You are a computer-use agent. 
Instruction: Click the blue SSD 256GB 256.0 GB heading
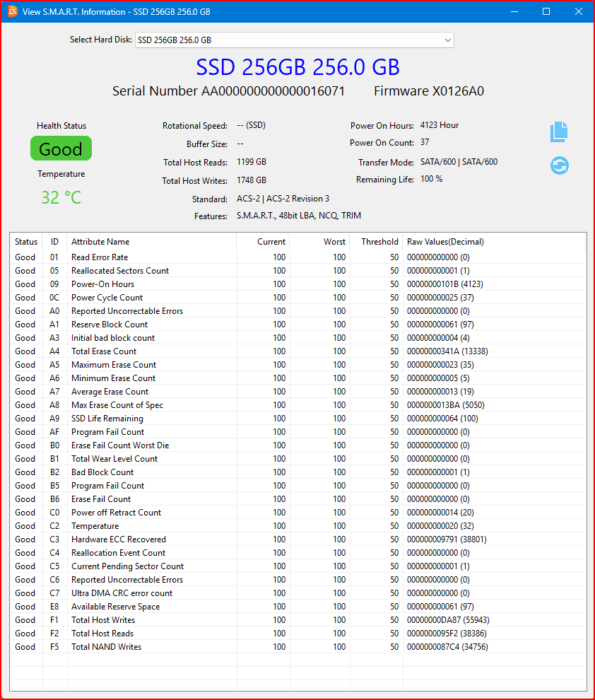coord(297,67)
